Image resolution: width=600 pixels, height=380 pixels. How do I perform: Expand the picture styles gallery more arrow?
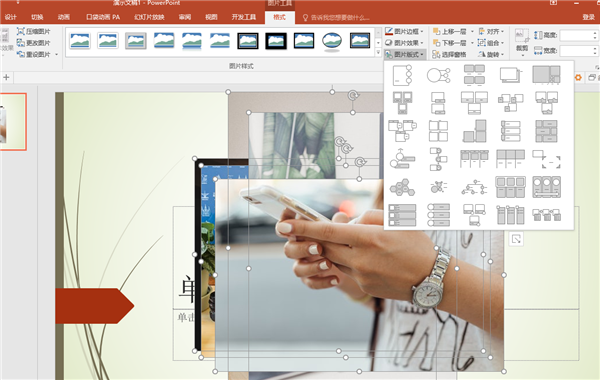pos(378,53)
